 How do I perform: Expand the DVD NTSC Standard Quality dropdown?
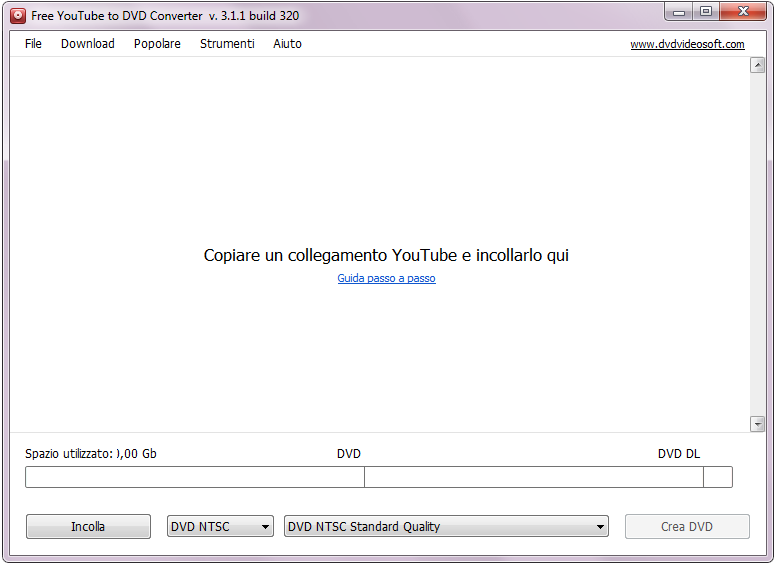point(446,526)
